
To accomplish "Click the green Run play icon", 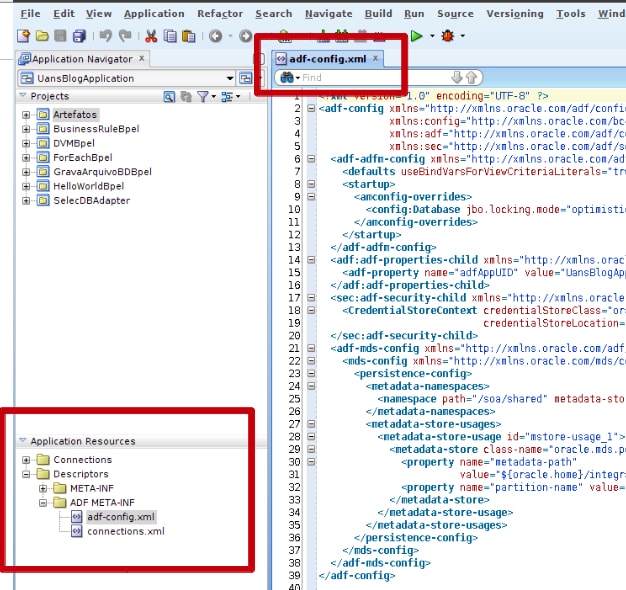I will pos(416,36).
